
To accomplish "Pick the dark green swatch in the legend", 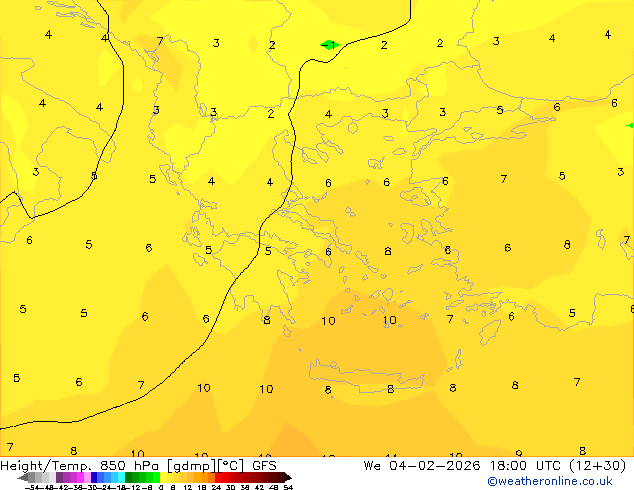I will pos(129,478).
